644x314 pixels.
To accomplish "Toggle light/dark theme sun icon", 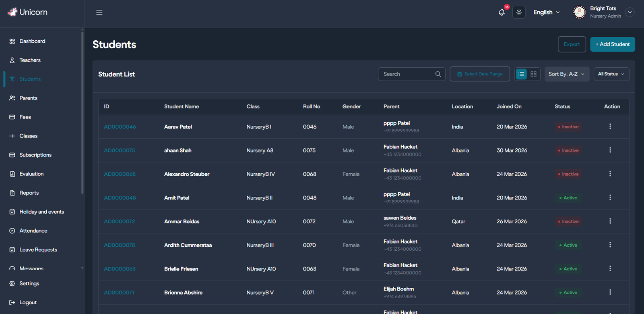I will point(519,12).
